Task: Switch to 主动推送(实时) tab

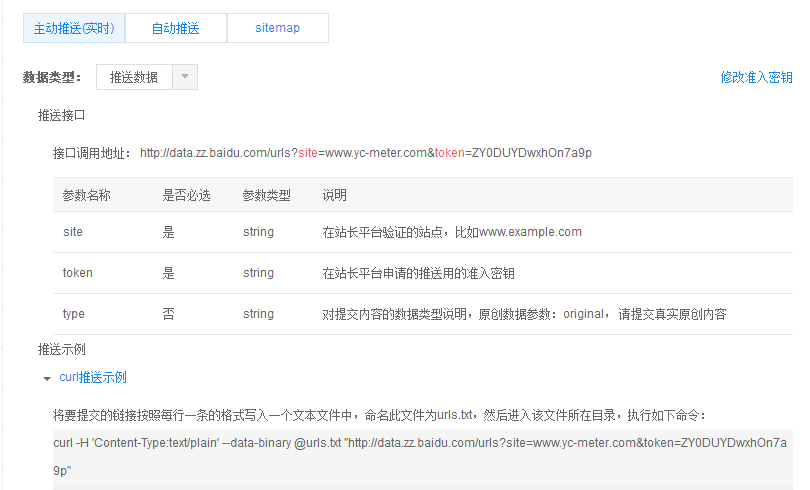Action: (x=74, y=28)
